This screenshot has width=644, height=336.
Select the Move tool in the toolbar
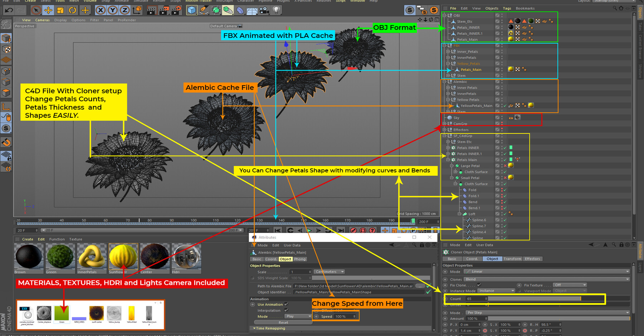pyautogui.click(x=48, y=10)
